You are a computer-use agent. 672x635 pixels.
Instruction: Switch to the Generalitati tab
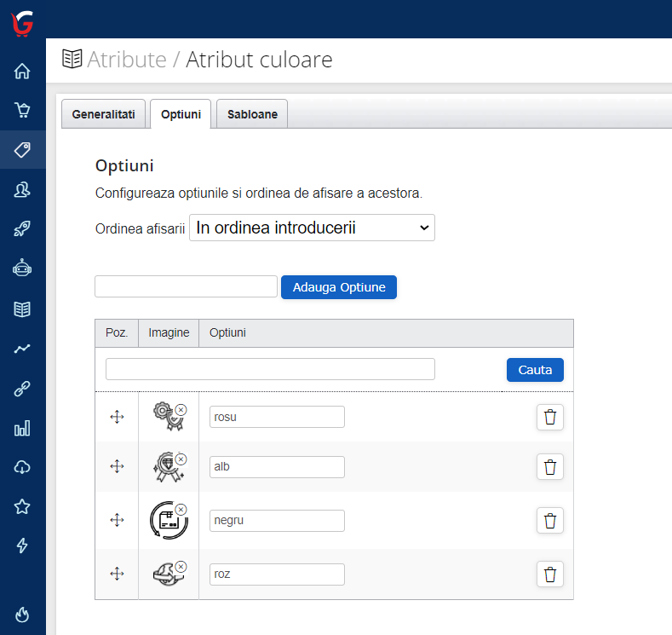pos(103,114)
